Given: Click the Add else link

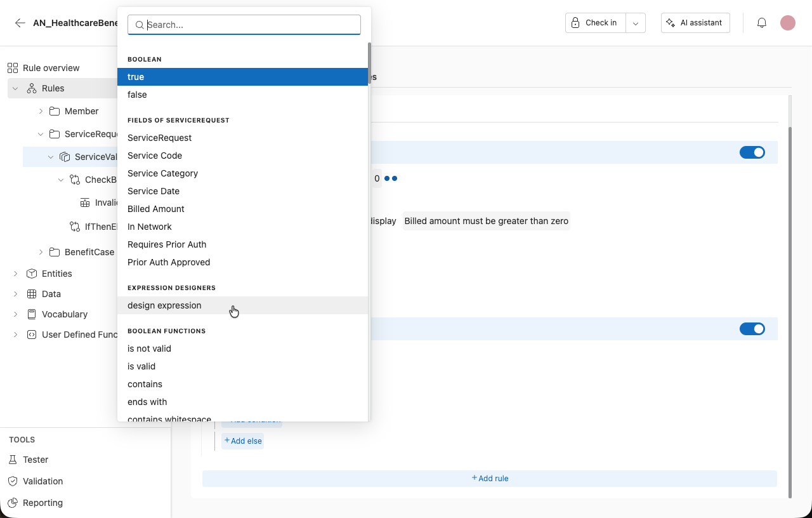Looking at the screenshot, I should click(243, 441).
